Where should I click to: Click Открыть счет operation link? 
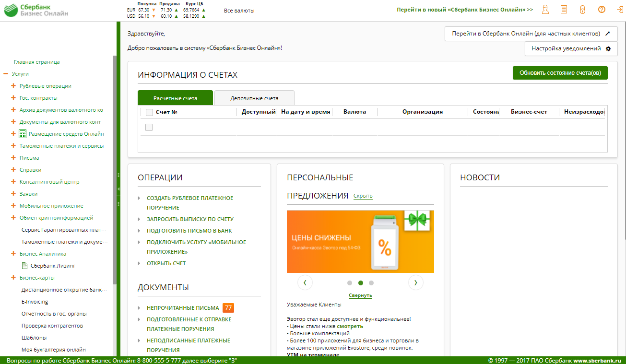[166, 263]
